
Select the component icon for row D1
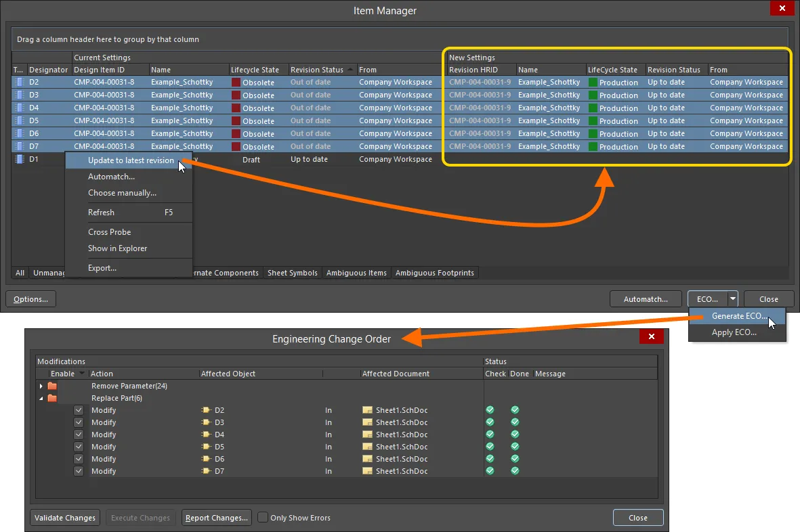click(20, 159)
